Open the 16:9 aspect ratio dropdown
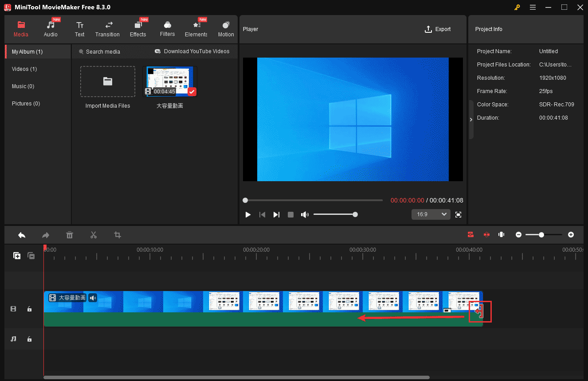The height and width of the screenshot is (381, 588). pyautogui.click(x=431, y=214)
